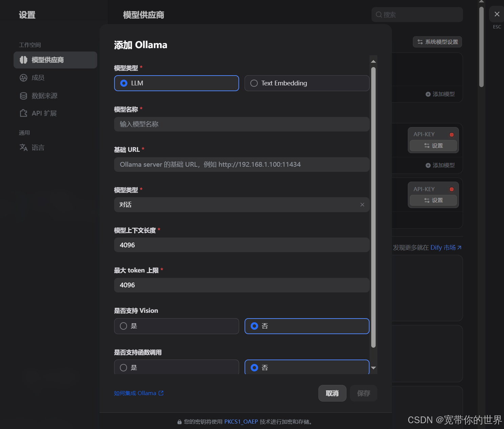The image size is (504, 429).
Task: Click the puzzle icon beside API 扩展
Action: pyautogui.click(x=23, y=113)
